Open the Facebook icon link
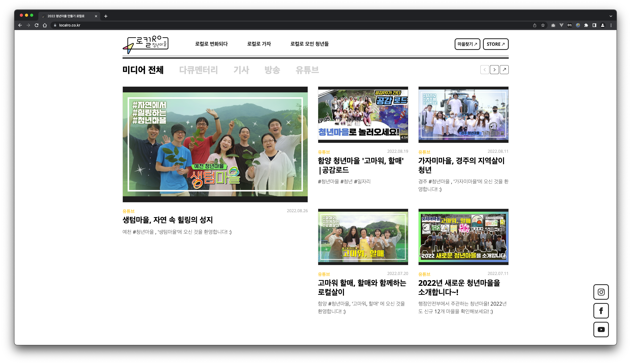The image size is (631, 364). [601, 311]
